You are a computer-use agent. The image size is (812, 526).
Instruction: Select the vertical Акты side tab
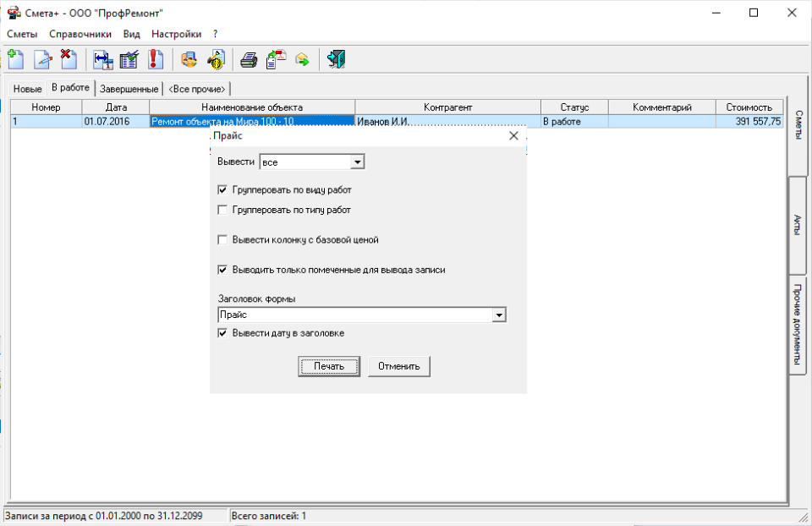click(798, 225)
